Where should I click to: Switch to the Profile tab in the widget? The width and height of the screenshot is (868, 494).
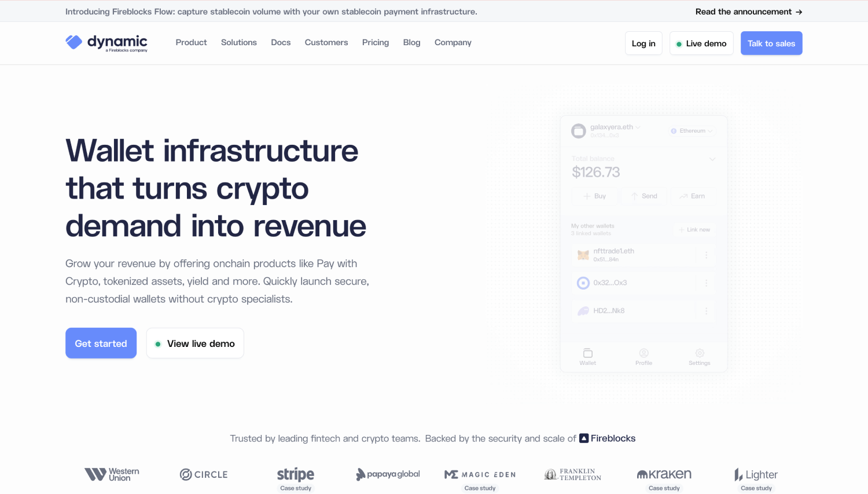643,357
